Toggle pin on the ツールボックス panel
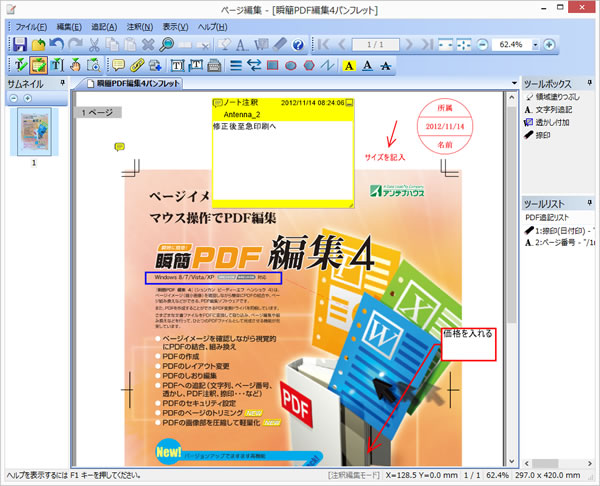 589,83
